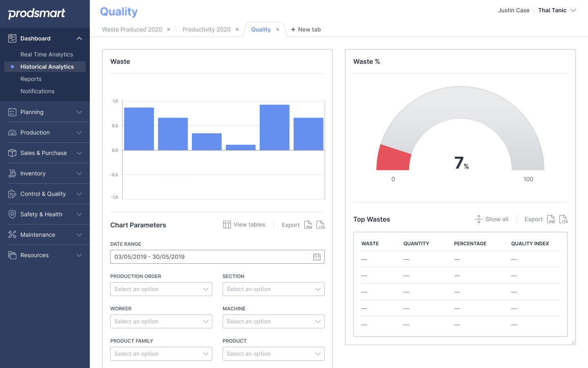Viewport: 588px width, 368px height.
Task: Open the Thai Tanic account dropdown
Action: tap(557, 10)
